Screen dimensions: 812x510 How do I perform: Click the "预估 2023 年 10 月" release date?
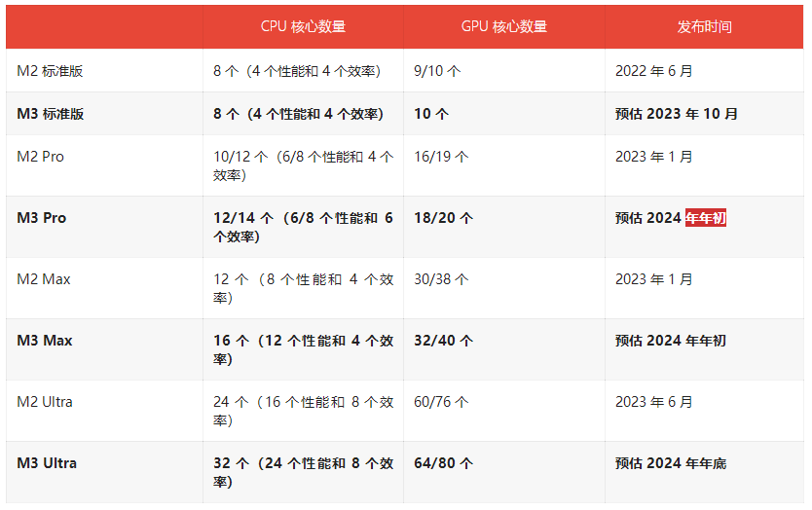677,114
